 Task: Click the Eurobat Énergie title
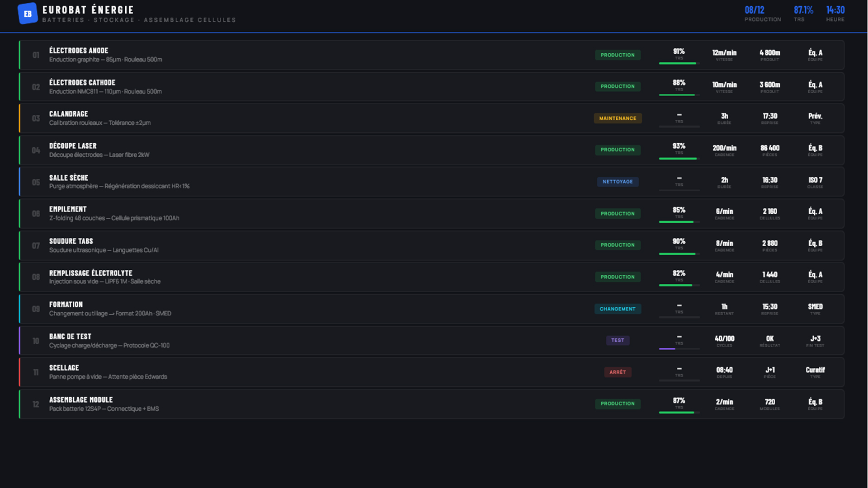[x=88, y=10]
